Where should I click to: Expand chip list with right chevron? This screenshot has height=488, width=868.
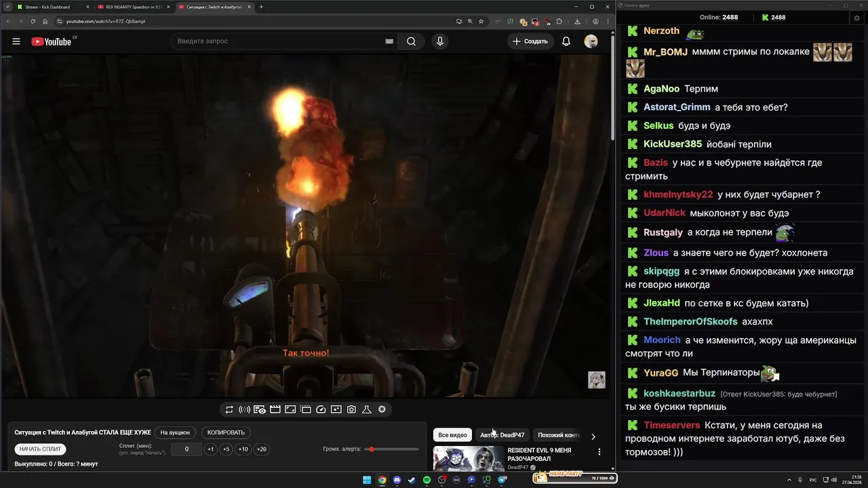pos(593,436)
